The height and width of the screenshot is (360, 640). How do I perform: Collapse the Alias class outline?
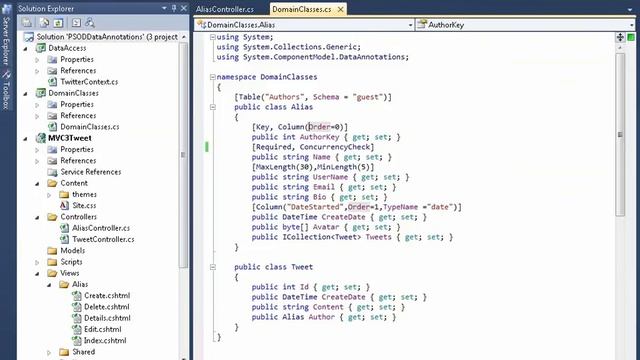coord(213,107)
